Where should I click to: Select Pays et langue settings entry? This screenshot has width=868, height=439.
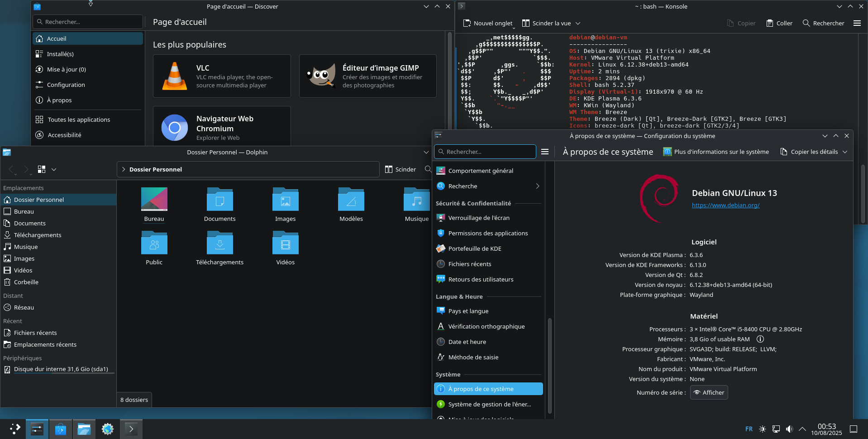coord(468,311)
